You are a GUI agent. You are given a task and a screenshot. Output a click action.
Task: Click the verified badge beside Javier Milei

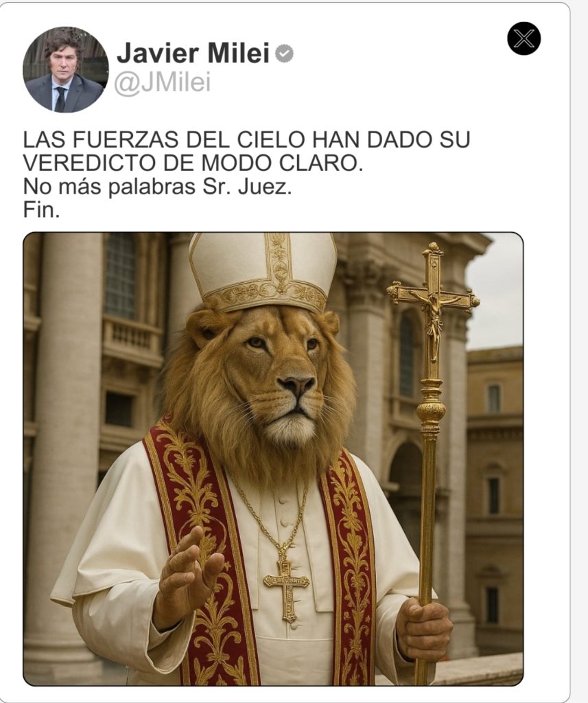point(284,53)
